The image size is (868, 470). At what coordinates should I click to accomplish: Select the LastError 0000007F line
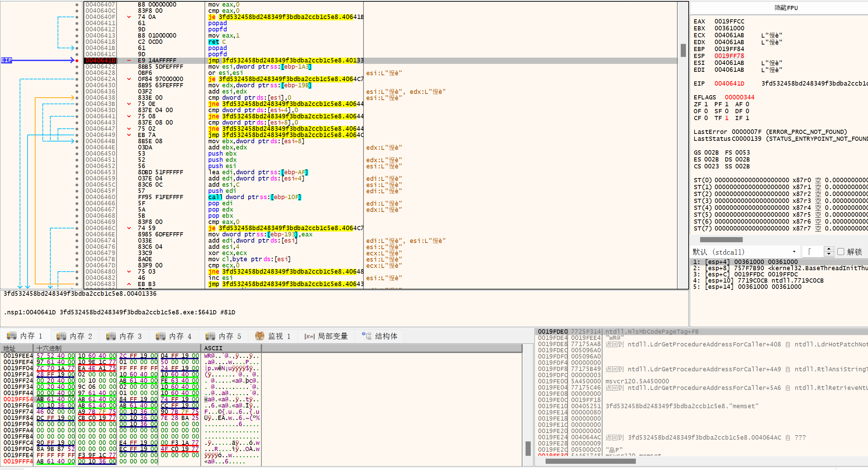pos(770,132)
